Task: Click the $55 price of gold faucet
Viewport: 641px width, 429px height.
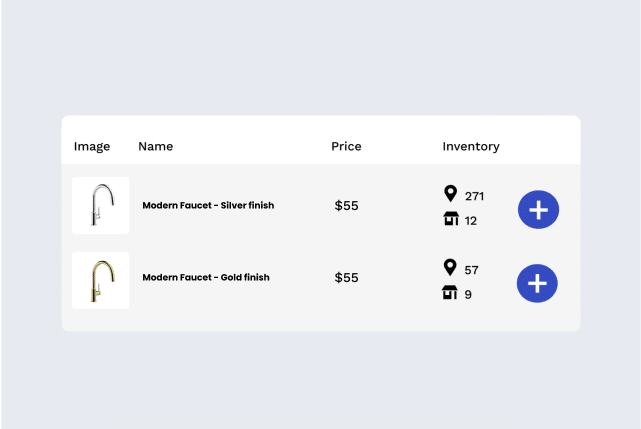Action: coord(346,277)
